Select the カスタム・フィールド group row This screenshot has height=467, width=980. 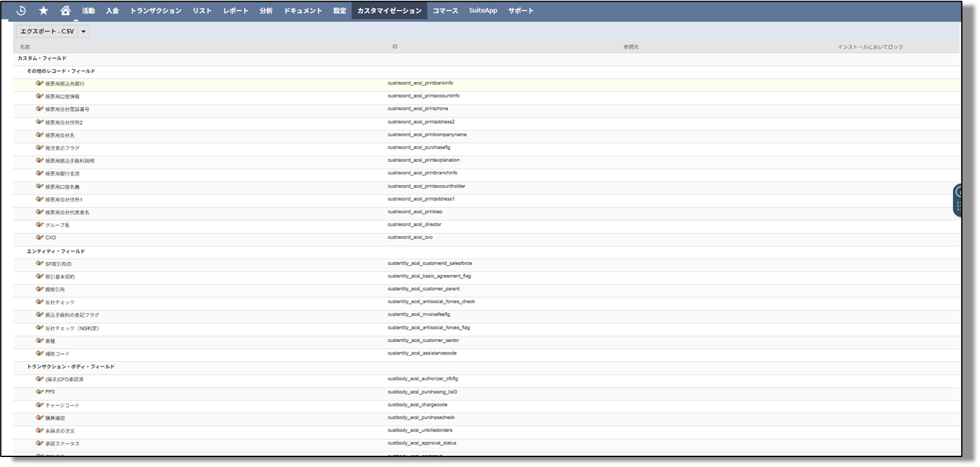tap(486, 58)
